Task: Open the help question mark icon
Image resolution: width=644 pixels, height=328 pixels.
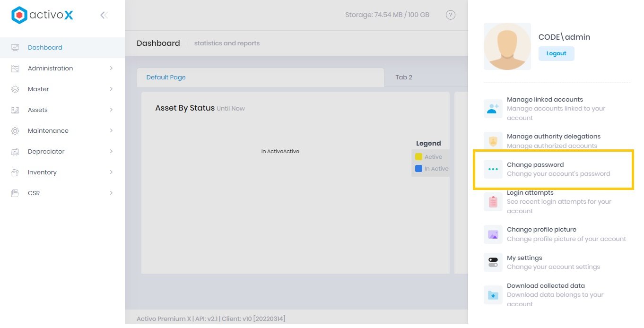Action: coord(450,15)
